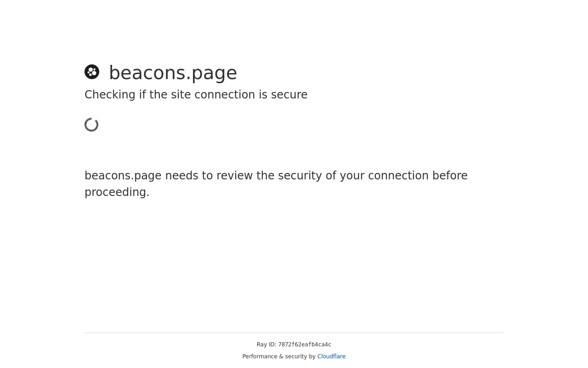The width and height of the screenshot is (588, 368).
Task: Click the word 'secure' in the subtitle
Action: (288, 95)
